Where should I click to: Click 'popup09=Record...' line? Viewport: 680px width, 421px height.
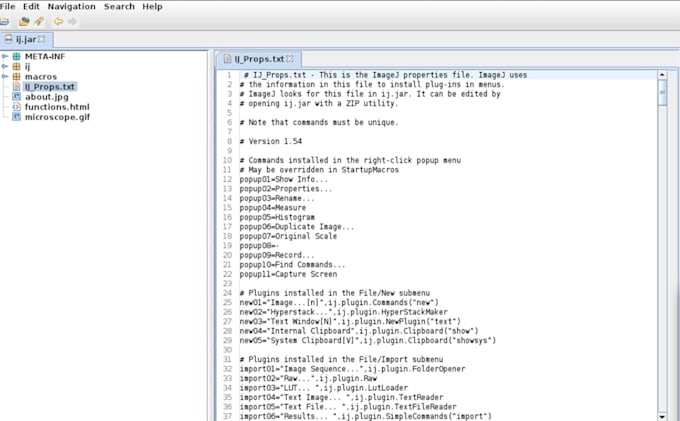pos(277,255)
